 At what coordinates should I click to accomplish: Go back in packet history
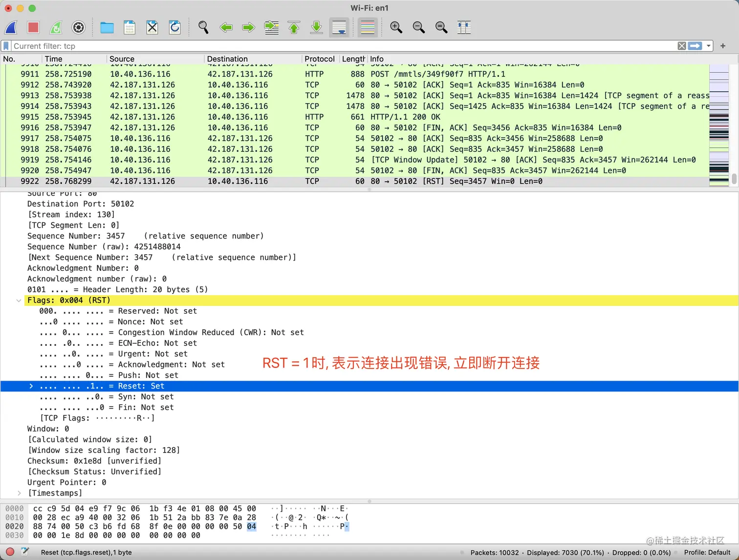coord(226,27)
